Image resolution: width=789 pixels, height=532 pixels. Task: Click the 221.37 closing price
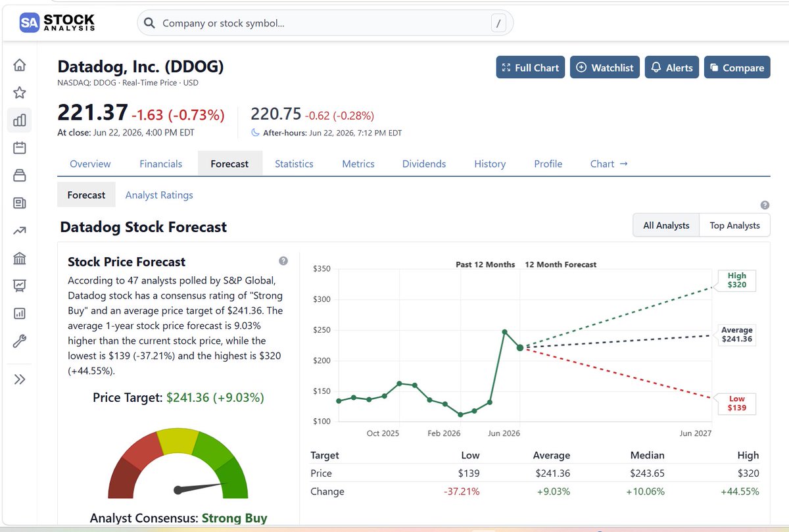[93, 113]
